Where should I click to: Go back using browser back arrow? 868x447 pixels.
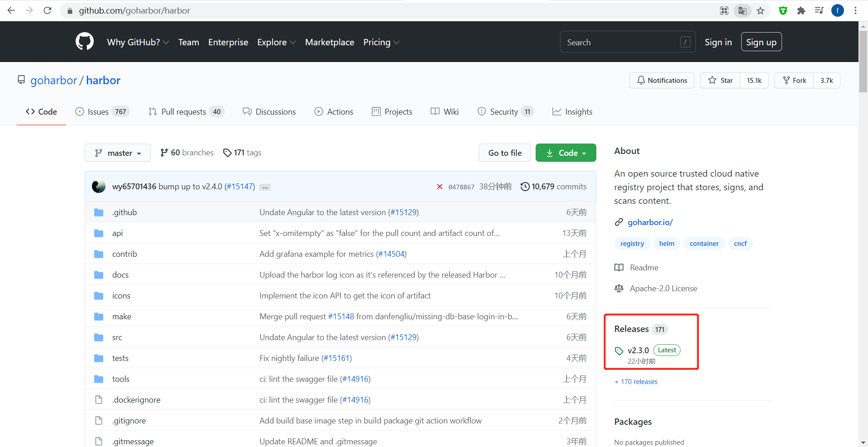pos(11,10)
